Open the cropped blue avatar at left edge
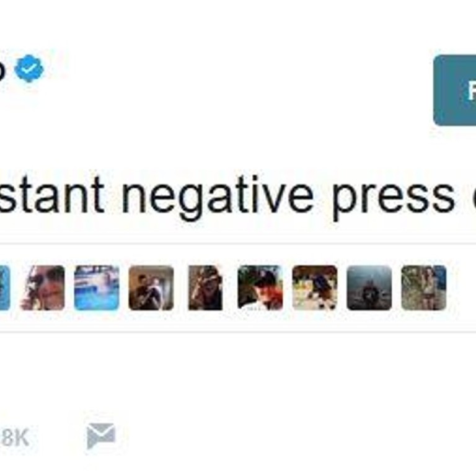476x476 pixels. coord(4,288)
